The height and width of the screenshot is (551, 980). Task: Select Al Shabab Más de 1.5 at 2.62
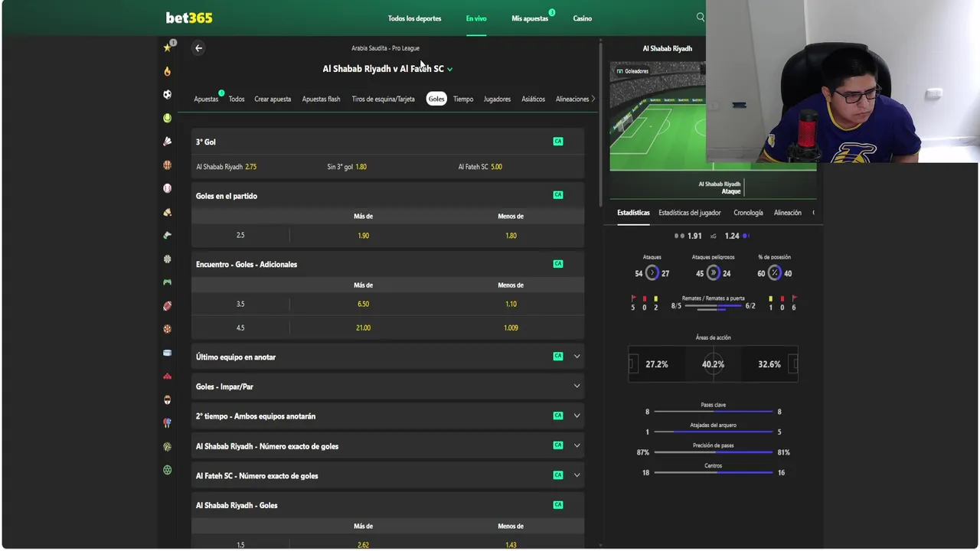pos(364,545)
